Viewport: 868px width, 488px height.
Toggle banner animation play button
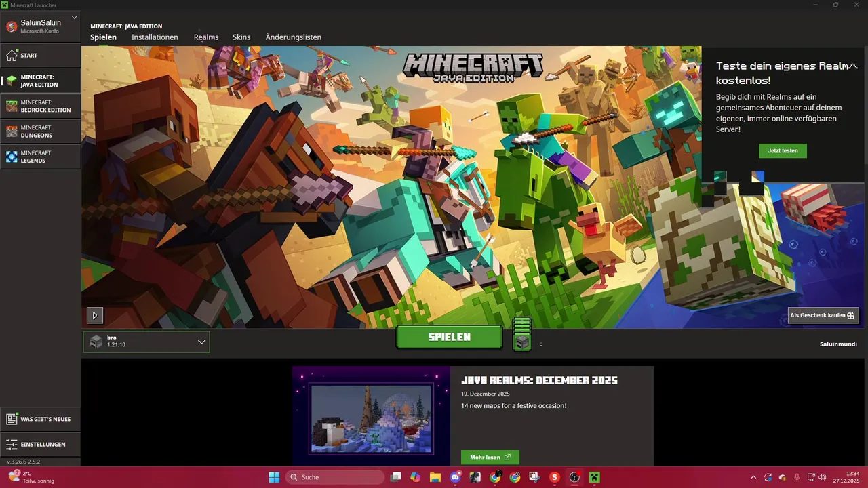(95, 315)
